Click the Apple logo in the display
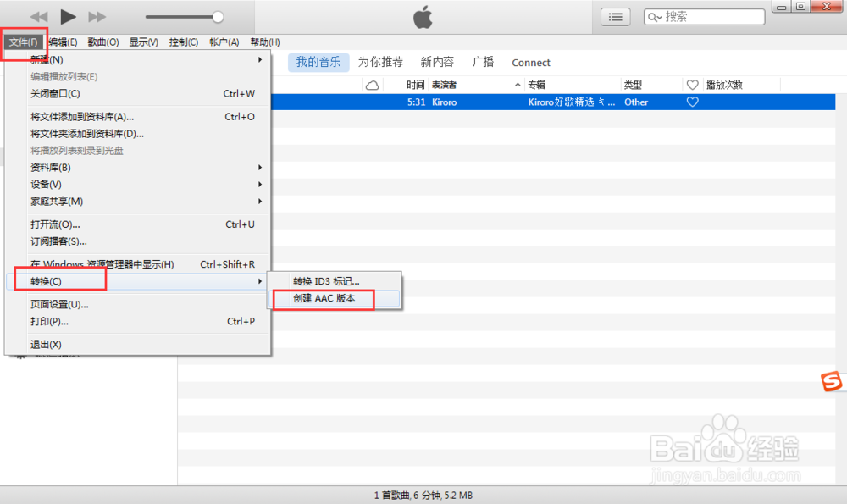Screen dimensions: 847x504 (x=423, y=17)
